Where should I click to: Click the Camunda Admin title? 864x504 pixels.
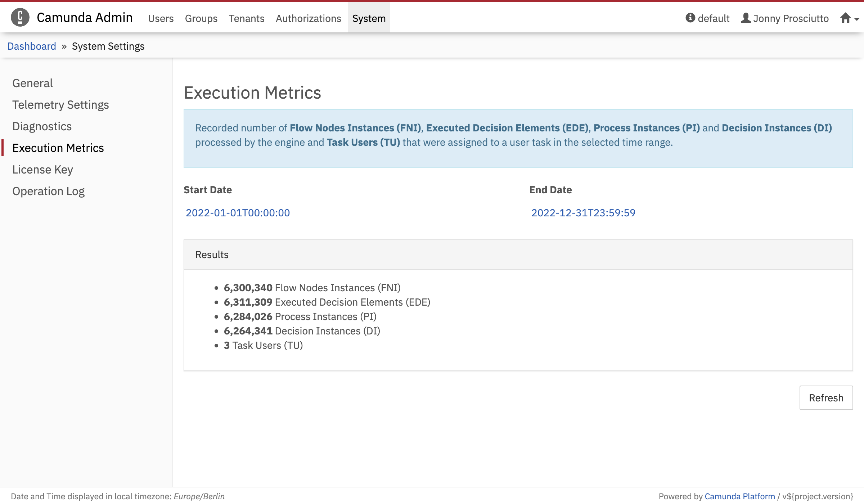[85, 17]
